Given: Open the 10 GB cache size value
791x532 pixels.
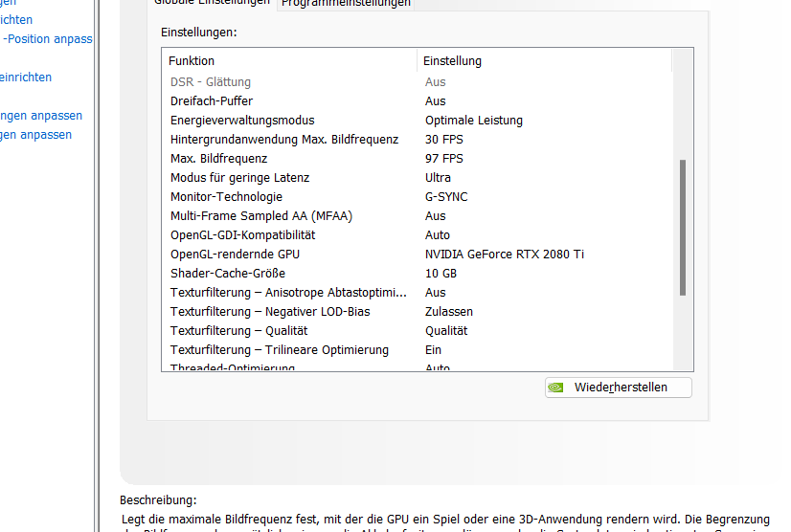Looking at the screenshot, I should click(441, 274).
